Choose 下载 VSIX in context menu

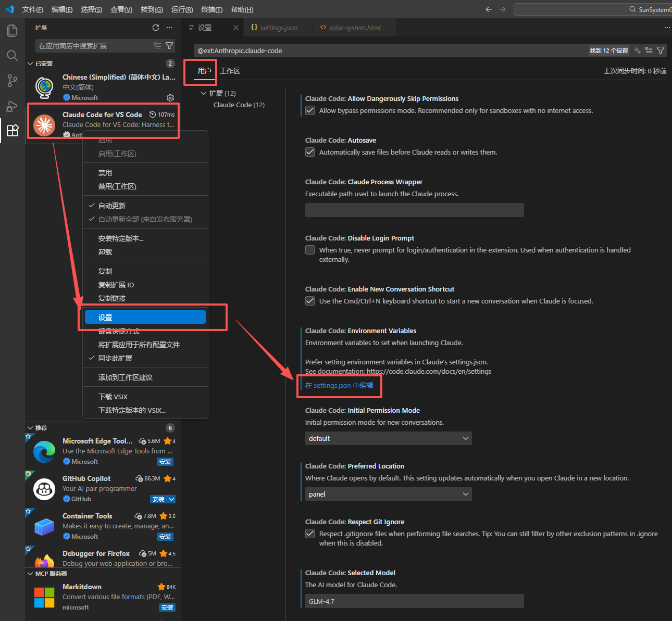point(145,397)
